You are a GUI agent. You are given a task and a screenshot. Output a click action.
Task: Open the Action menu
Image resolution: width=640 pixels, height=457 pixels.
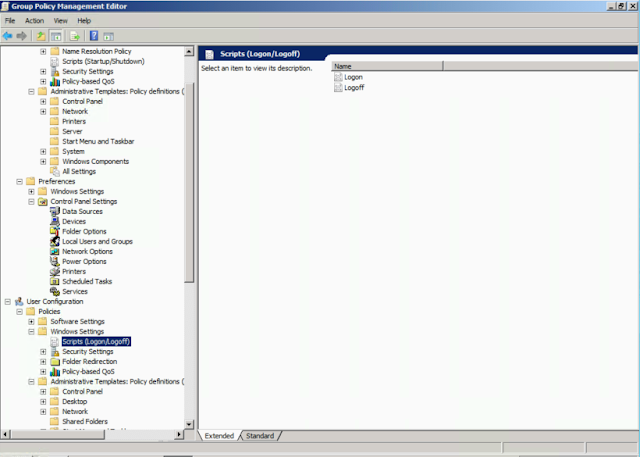click(34, 21)
